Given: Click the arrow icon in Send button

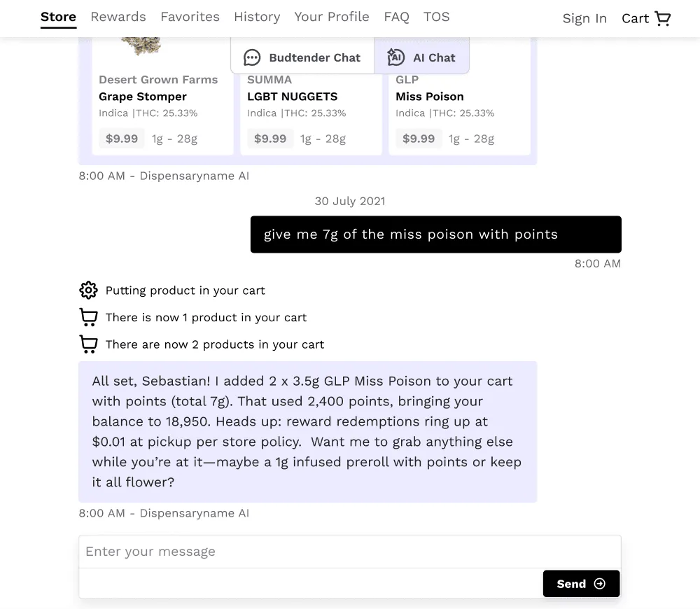Looking at the screenshot, I should pos(600,584).
